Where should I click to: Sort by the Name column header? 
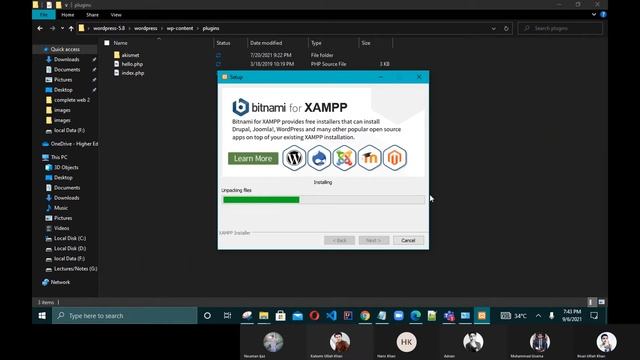(120, 43)
